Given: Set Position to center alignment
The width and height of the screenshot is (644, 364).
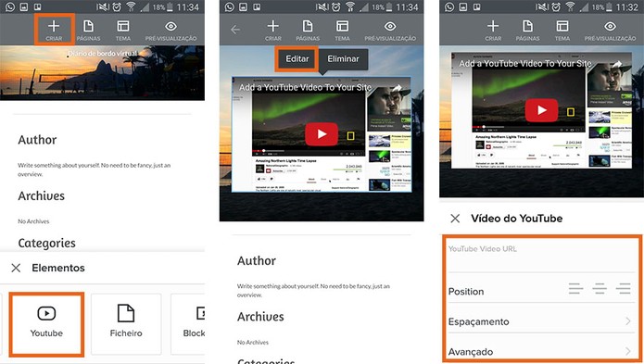Looking at the screenshot, I should pos(600,289).
